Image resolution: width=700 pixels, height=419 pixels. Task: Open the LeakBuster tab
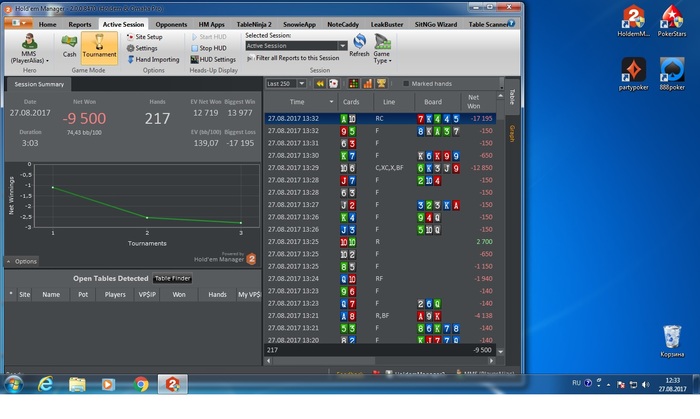387,24
